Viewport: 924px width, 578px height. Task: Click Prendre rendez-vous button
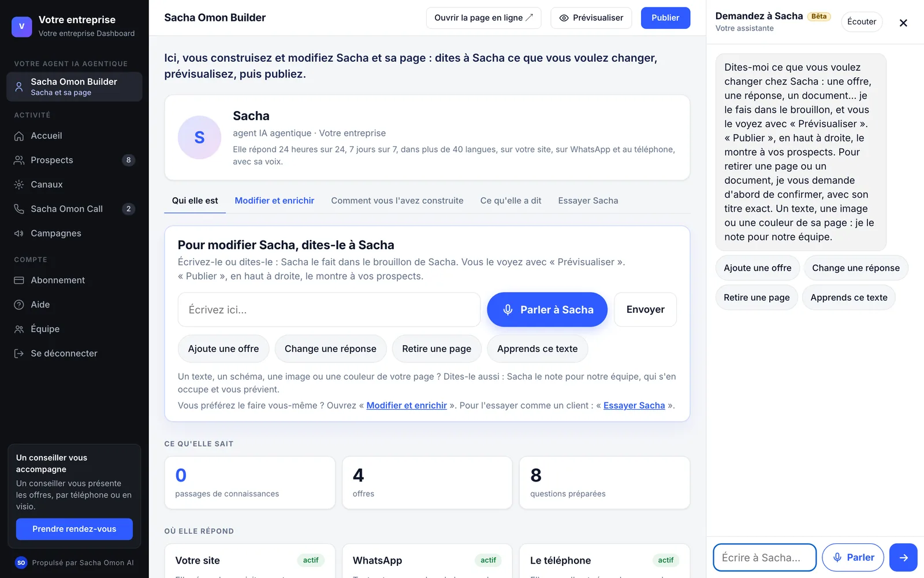pos(74,529)
